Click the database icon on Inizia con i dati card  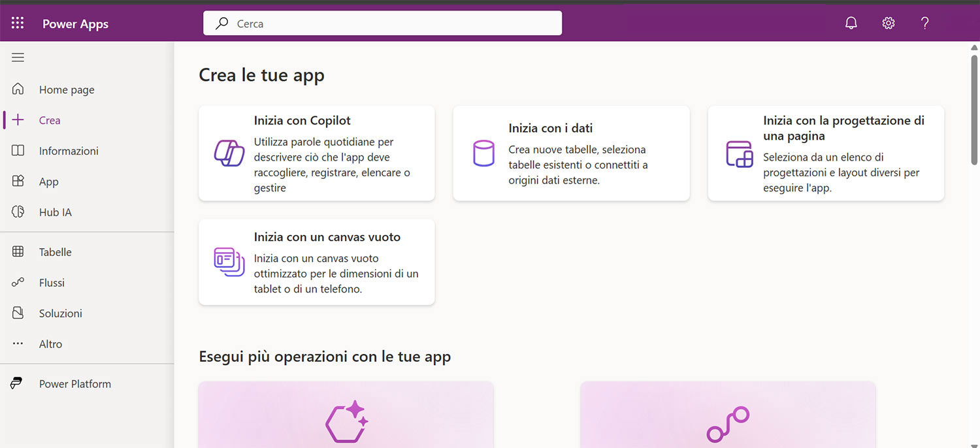(483, 153)
